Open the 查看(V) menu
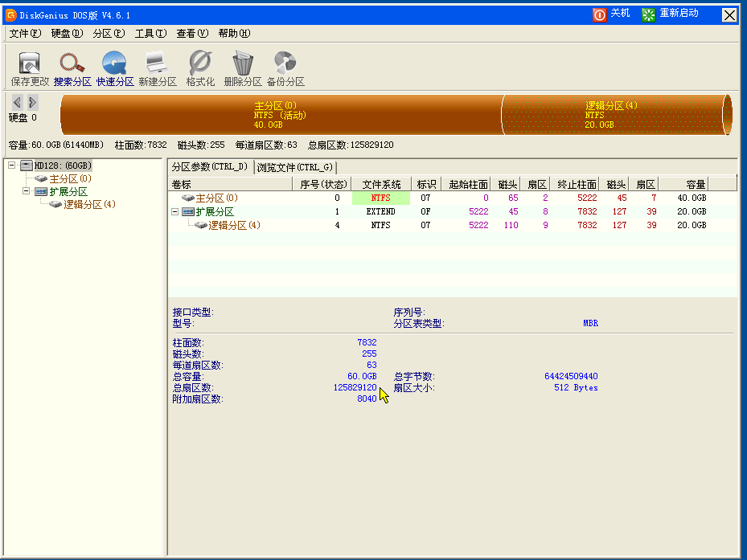This screenshot has width=747, height=560. [192, 33]
